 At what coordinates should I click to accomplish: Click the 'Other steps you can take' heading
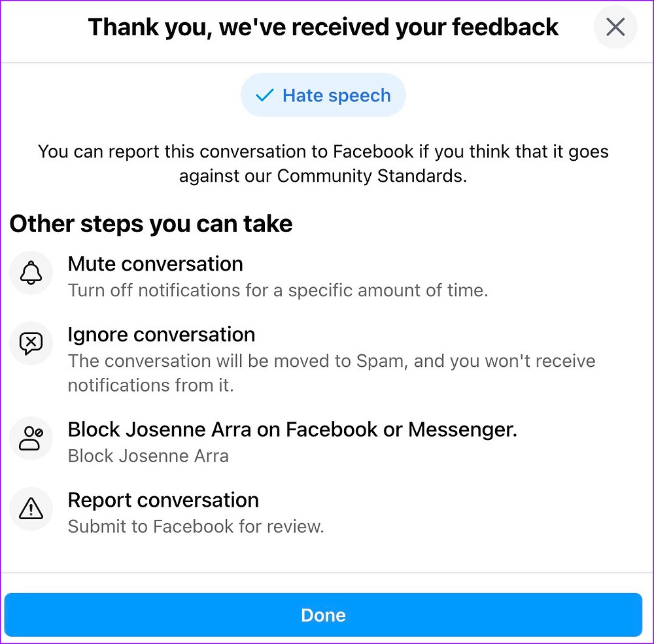point(151,224)
